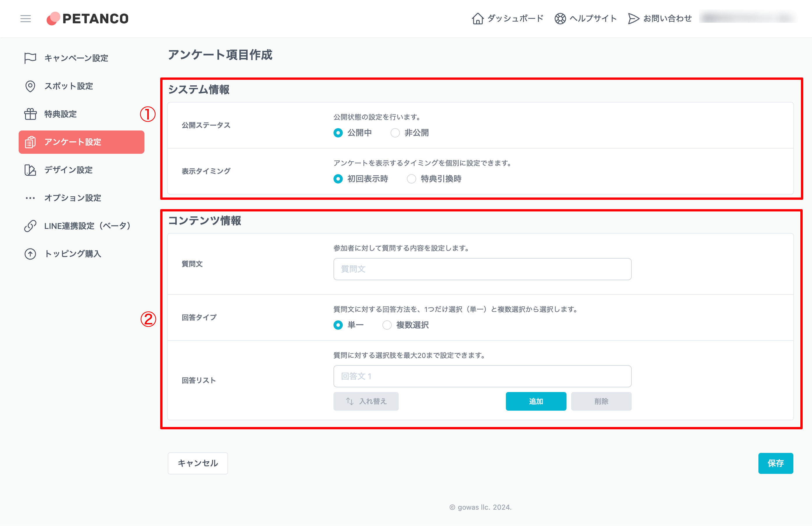
Task: Select the 単一 answer type radio
Action: pos(338,325)
